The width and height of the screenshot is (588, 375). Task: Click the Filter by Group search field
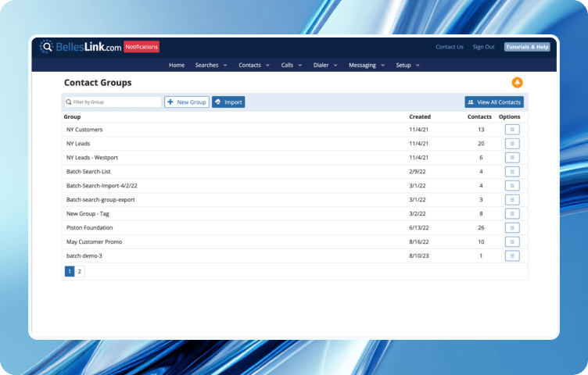[x=113, y=102]
